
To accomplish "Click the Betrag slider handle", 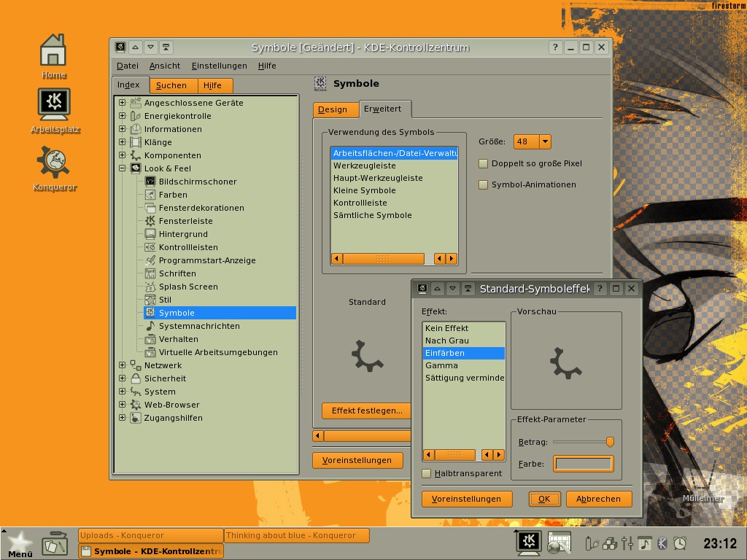I will pyautogui.click(x=610, y=442).
